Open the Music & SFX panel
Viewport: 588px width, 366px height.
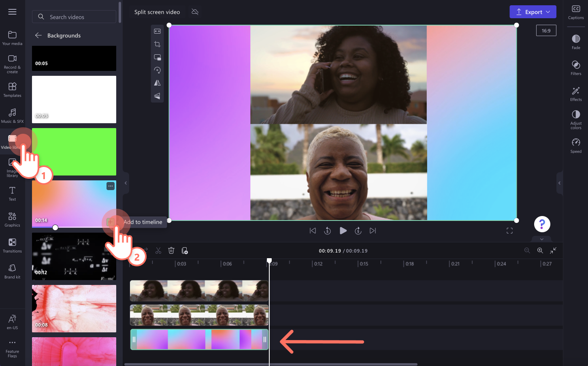[x=12, y=116]
